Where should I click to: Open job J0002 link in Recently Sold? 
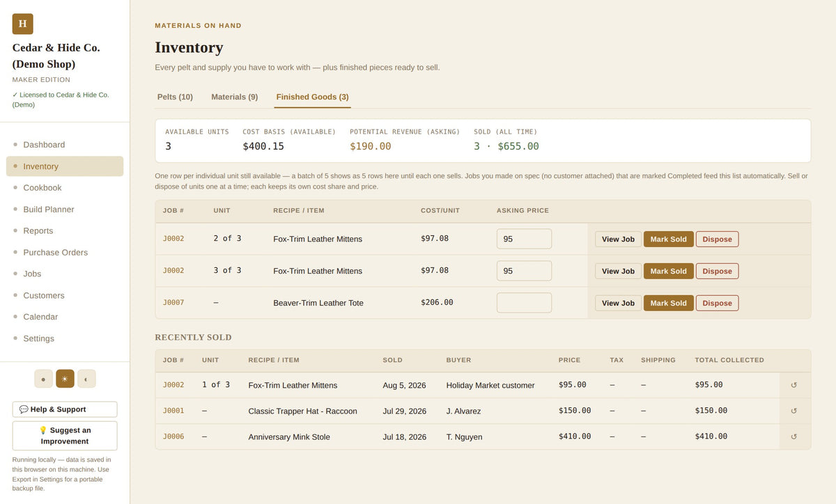(x=173, y=385)
